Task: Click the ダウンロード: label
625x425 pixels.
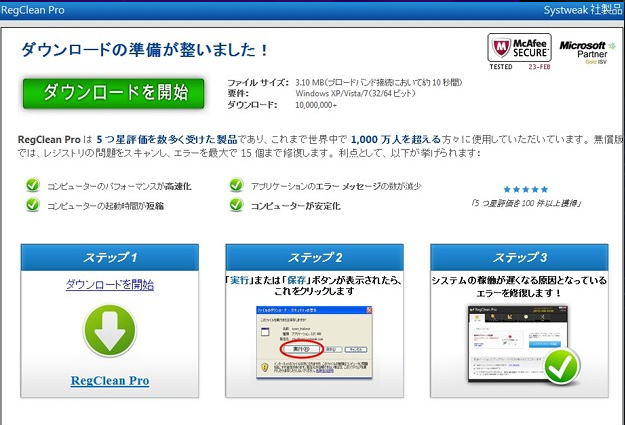Action: click(252, 105)
